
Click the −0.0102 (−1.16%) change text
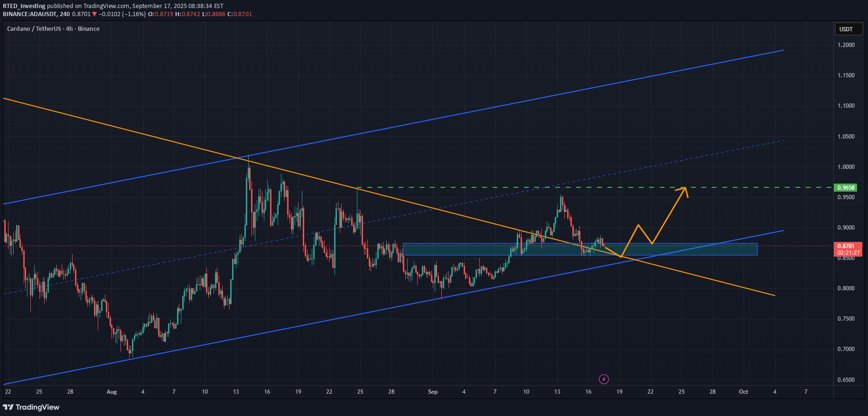coord(122,14)
